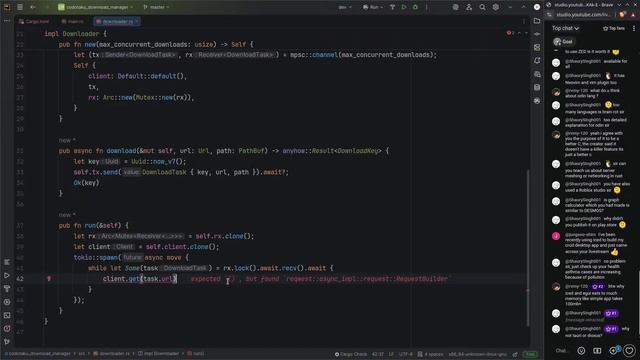Open the left sidebar more tool windows dots
The height and width of the screenshot is (360, 640).
point(7,20)
